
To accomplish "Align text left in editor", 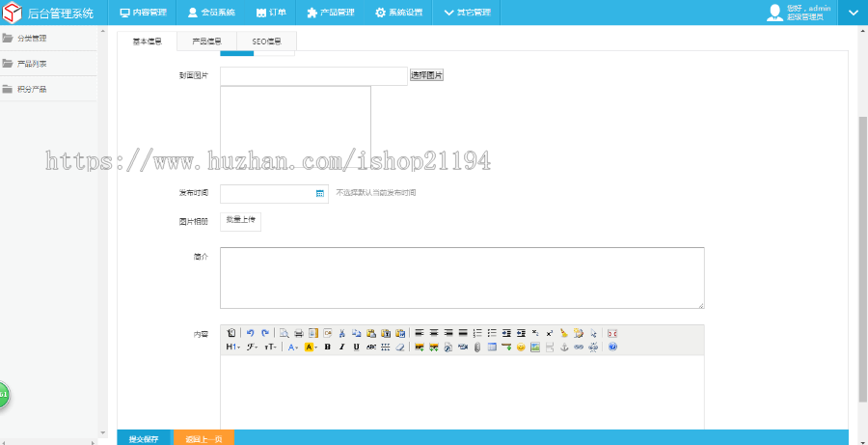I will (x=420, y=333).
